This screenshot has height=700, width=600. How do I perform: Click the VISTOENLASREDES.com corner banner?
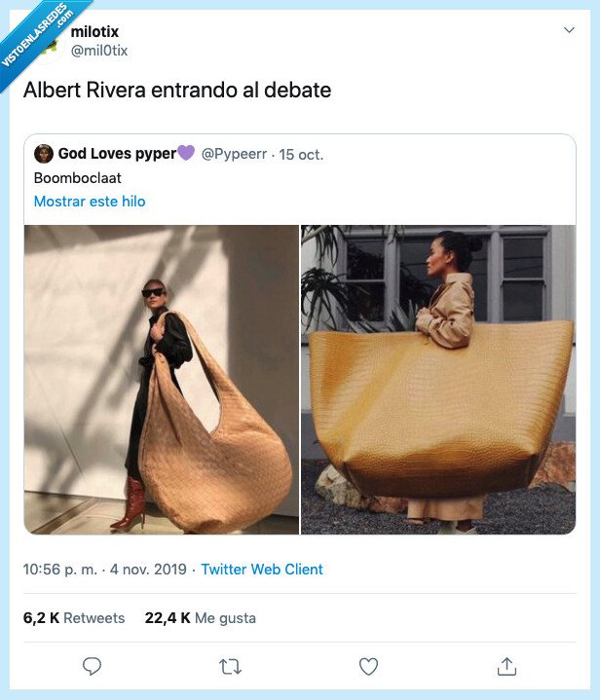pyautogui.click(x=38, y=38)
